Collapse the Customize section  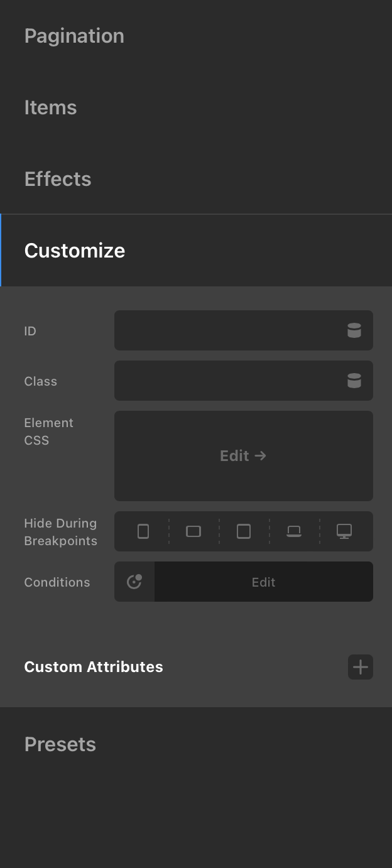click(x=75, y=251)
